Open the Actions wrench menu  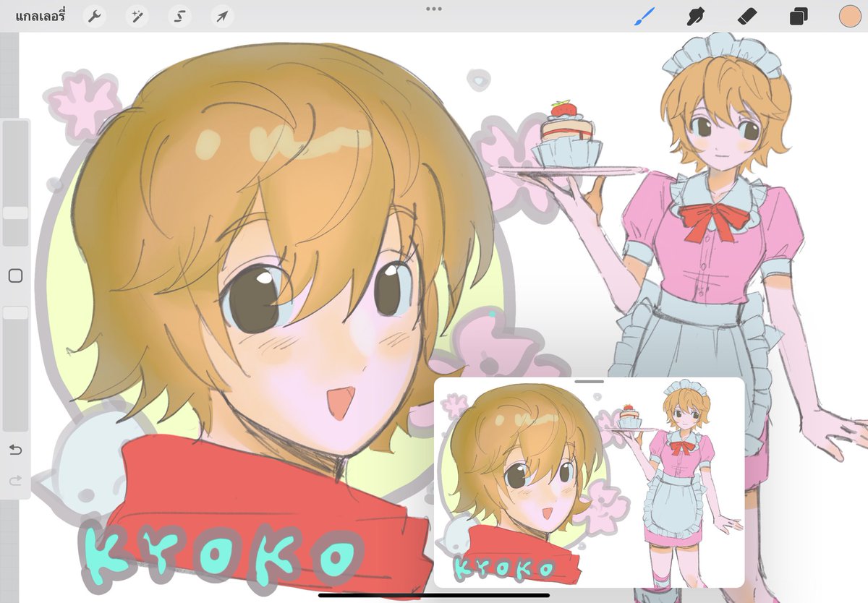tap(94, 16)
